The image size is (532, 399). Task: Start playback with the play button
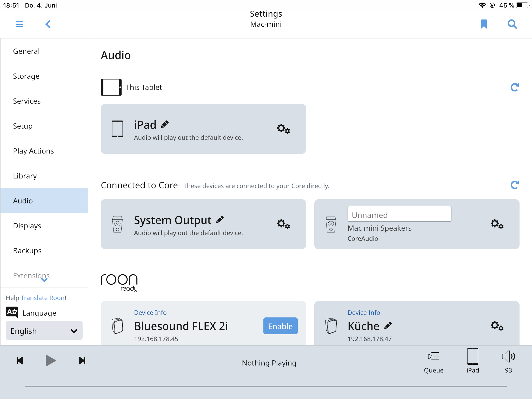pos(51,361)
